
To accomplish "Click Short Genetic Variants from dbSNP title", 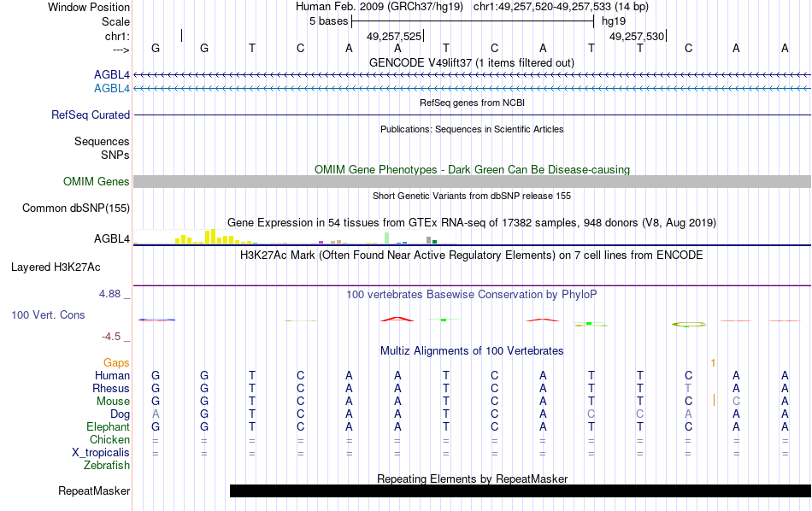I will click(472, 196).
